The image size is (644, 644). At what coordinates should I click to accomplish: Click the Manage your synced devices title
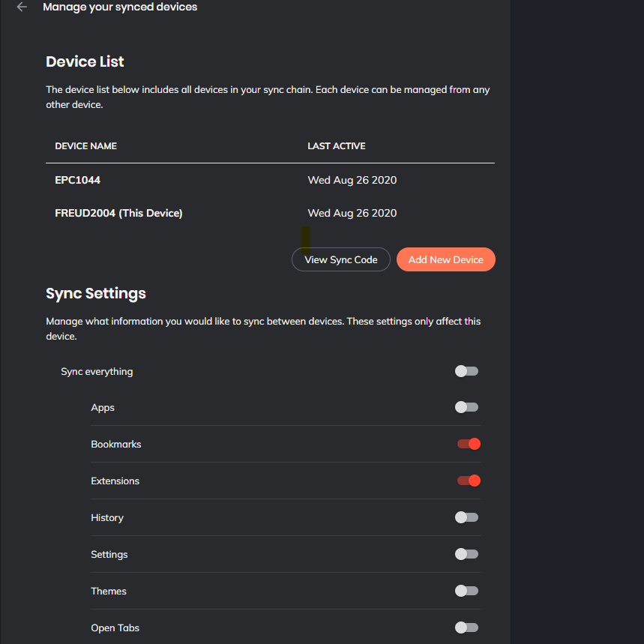point(120,7)
